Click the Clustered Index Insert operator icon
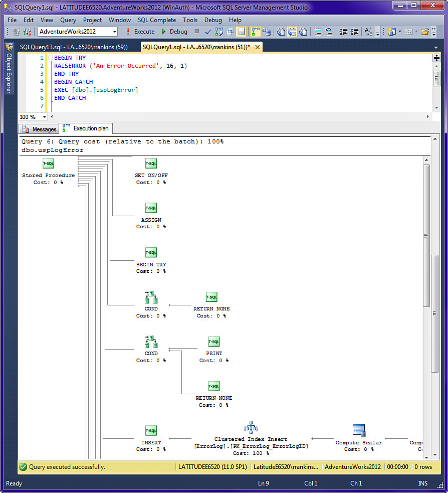This screenshot has height=493, width=448. click(x=251, y=428)
